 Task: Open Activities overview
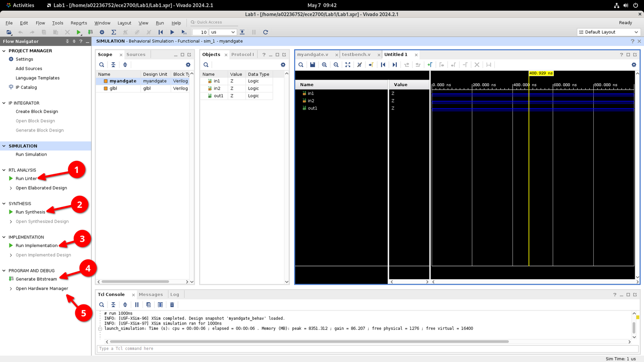tap(20, 5)
